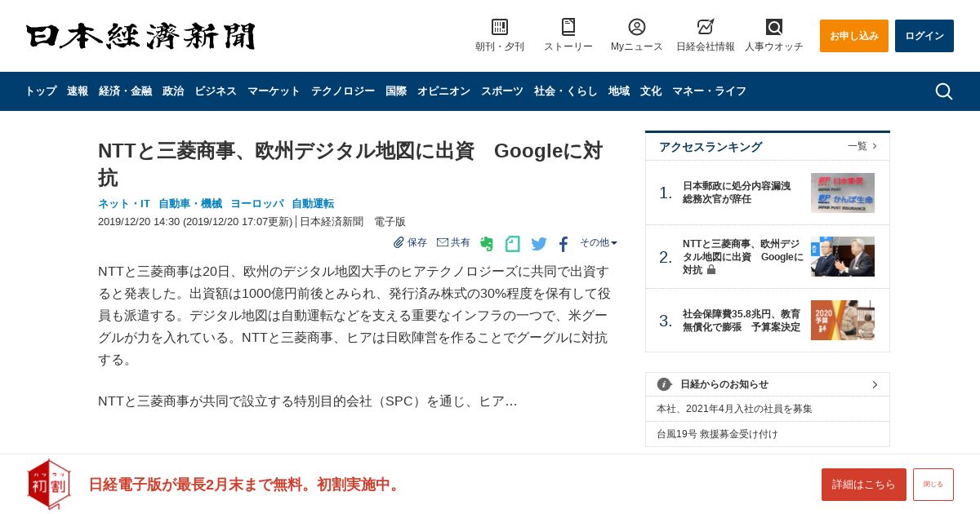The image size is (980, 514).
Task: Open the ネット・IT topic tag
Action: (124, 204)
